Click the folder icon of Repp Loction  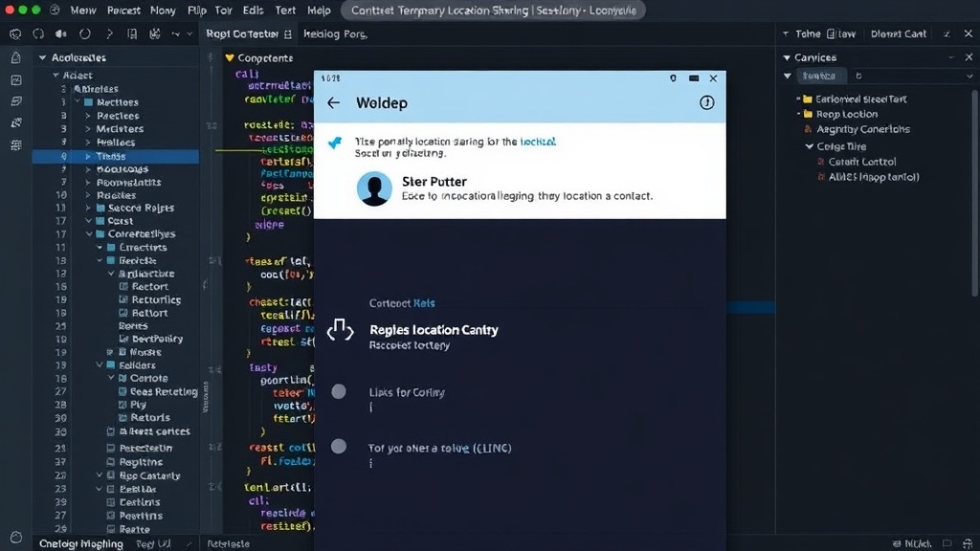coord(807,115)
